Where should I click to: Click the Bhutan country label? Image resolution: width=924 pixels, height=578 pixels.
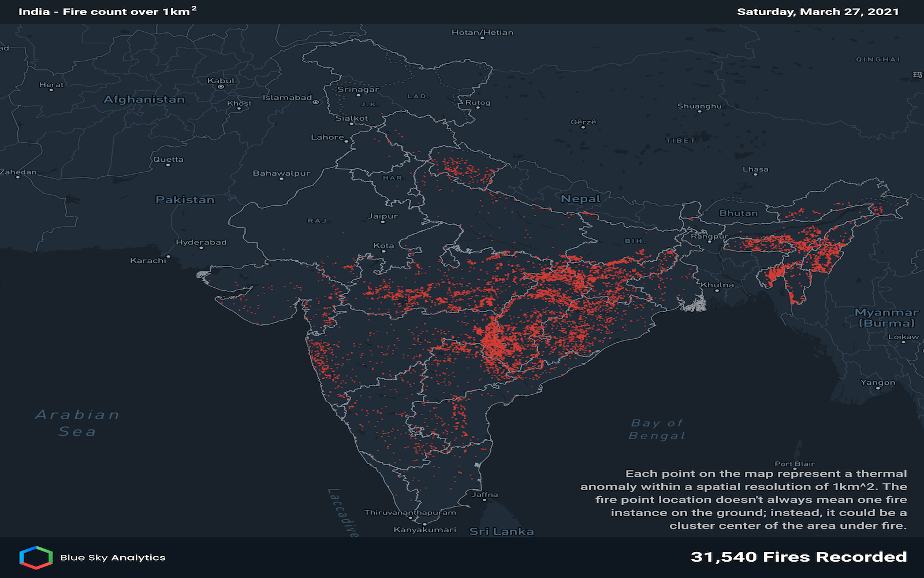click(x=739, y=213)
